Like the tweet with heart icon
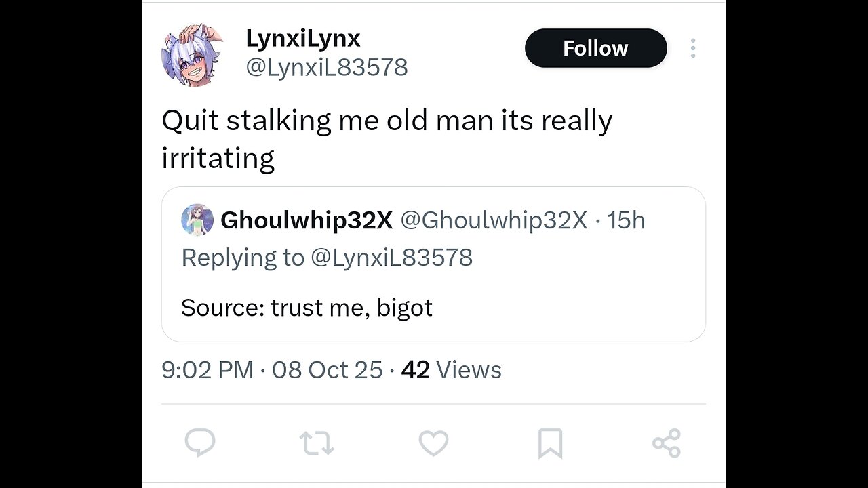Screen dimensions: 868x488 [x=433, y=443]
